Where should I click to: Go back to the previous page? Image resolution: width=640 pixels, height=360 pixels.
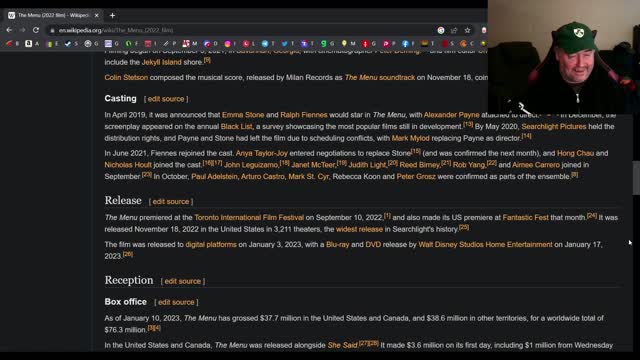(9, 30)
